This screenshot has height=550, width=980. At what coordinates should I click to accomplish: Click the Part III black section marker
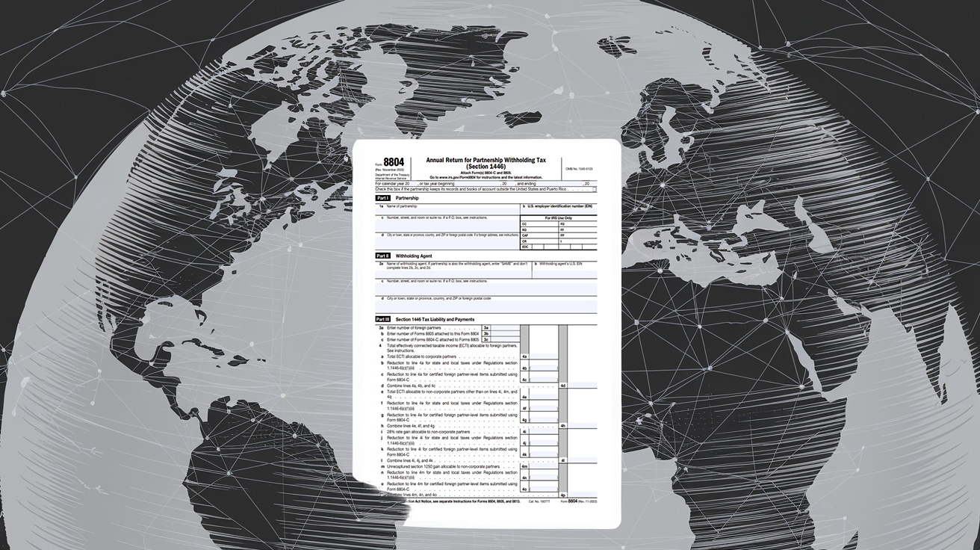click(x=383, y=319)
